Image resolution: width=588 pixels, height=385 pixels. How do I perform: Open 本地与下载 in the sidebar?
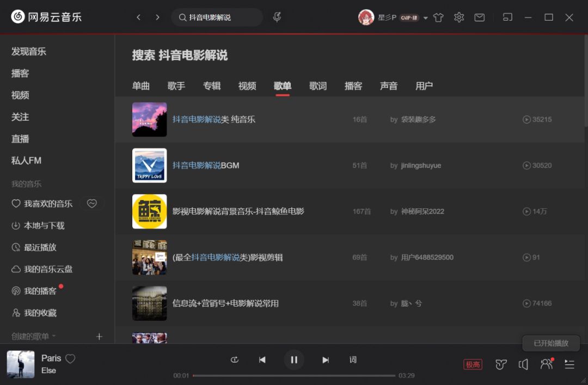coord(38,226)
